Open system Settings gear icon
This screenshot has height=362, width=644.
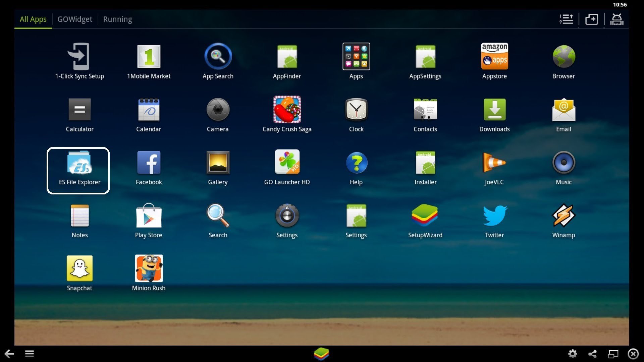(574, 354)
